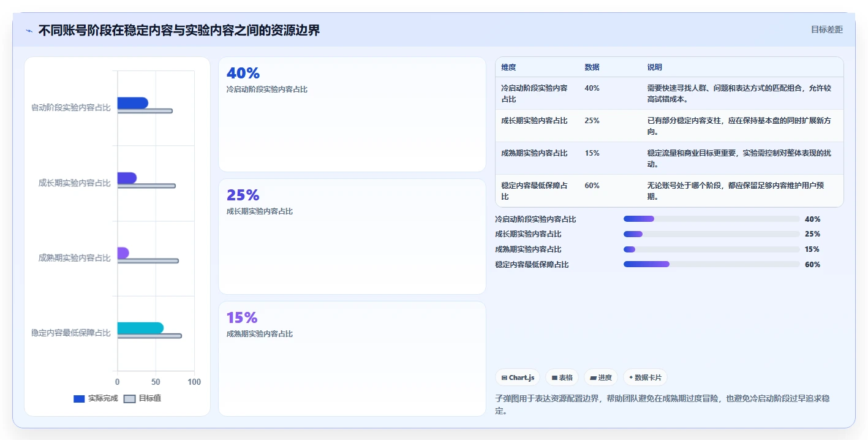Click description starting 已有部分稳定内容支柱
868x440 pixels.
[x=739, y=126]
